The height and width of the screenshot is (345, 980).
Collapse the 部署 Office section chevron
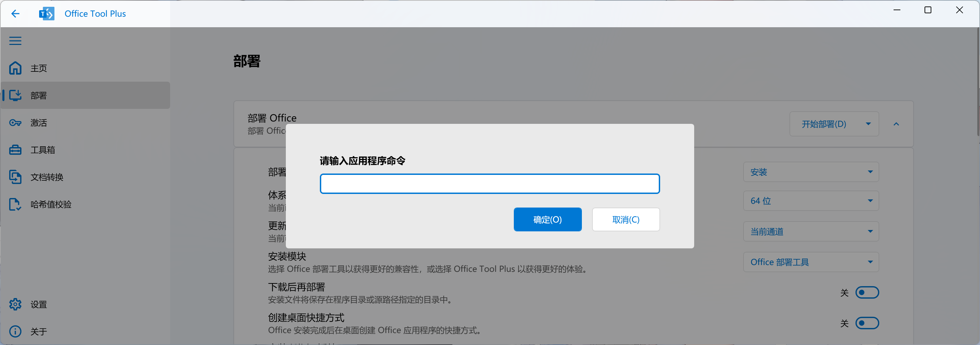896,124
